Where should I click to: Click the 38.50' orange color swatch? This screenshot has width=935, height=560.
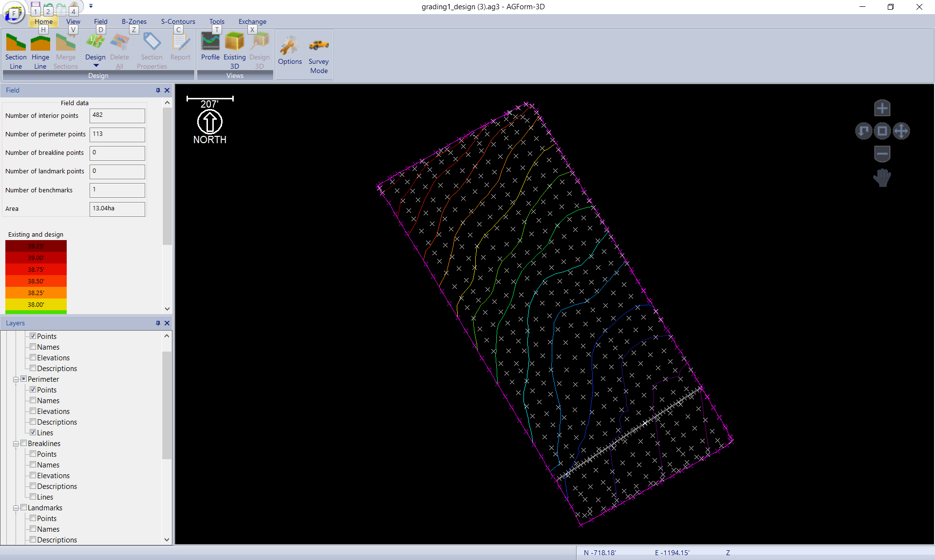(36, 281)
